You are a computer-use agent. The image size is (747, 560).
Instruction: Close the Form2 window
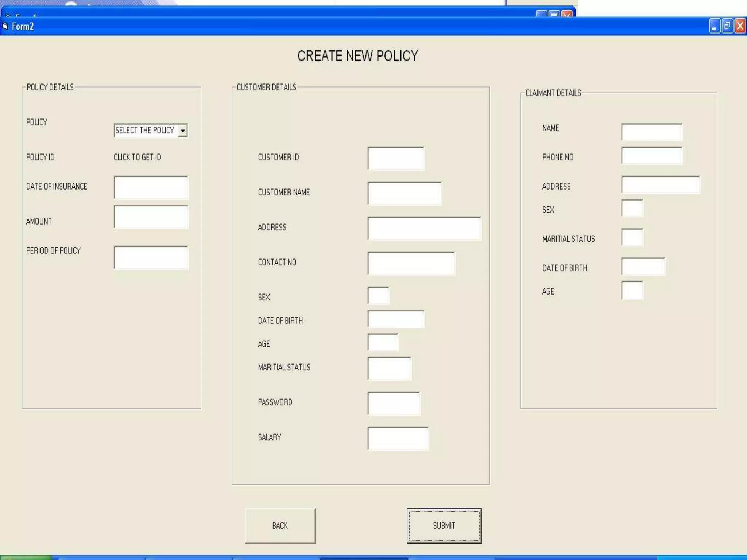(x=740, y=26)
